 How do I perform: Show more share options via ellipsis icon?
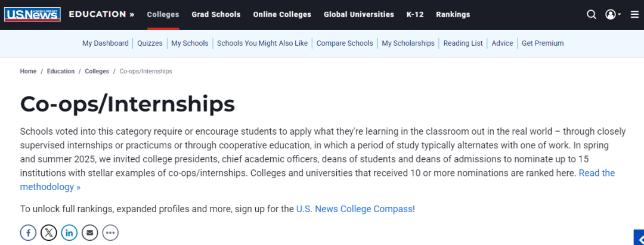coord(110,232)
